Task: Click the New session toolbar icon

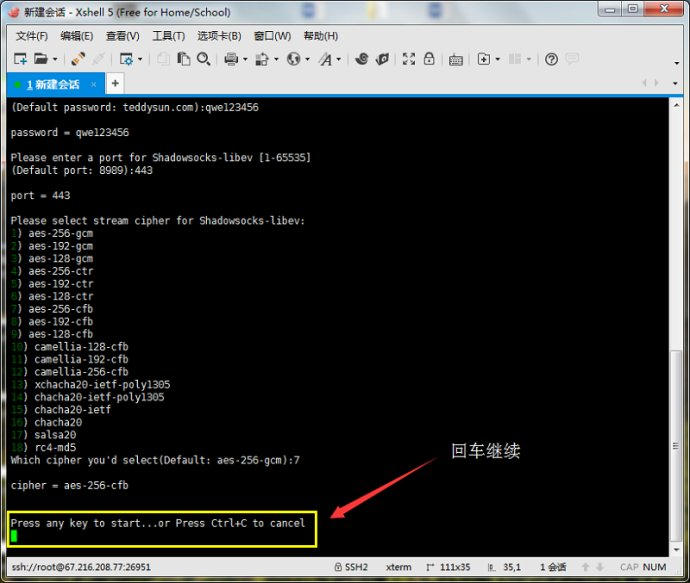Action: pyautogui.click(x=20, y=59)
